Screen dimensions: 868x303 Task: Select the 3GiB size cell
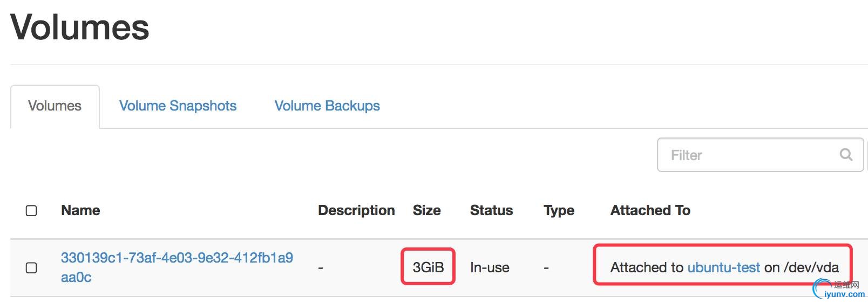tap(428, 267)
